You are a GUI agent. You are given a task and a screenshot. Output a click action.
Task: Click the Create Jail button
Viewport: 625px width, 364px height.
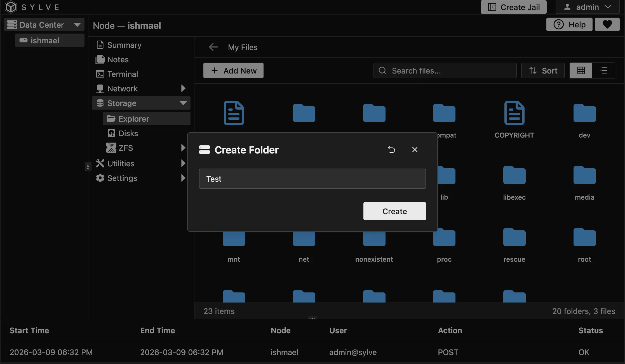point(513,7)
